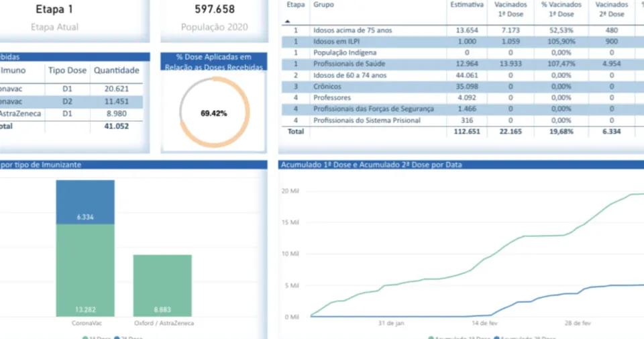
Task: Click the 105,90% percentage cell
Action: [x=561, y=42]
